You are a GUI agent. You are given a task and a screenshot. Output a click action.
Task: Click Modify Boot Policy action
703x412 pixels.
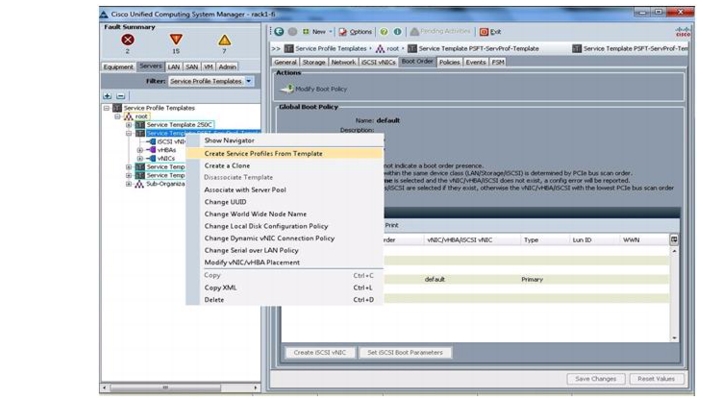(x=314, y=89)
